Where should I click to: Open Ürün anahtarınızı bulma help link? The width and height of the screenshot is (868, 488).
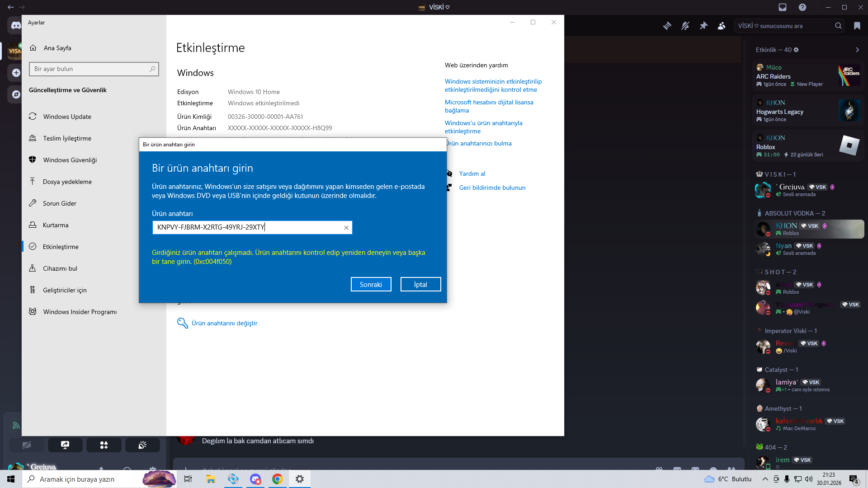point(479,143)
